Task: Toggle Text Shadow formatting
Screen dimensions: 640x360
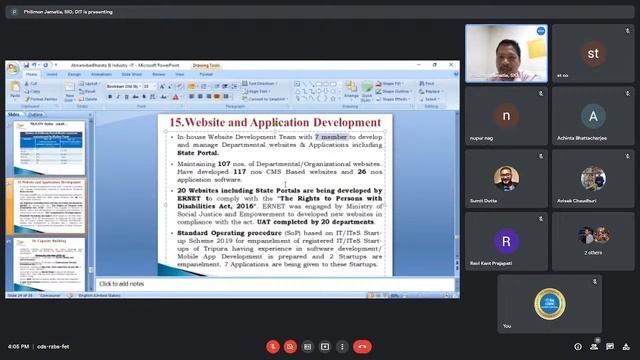Action: point(144,97)
